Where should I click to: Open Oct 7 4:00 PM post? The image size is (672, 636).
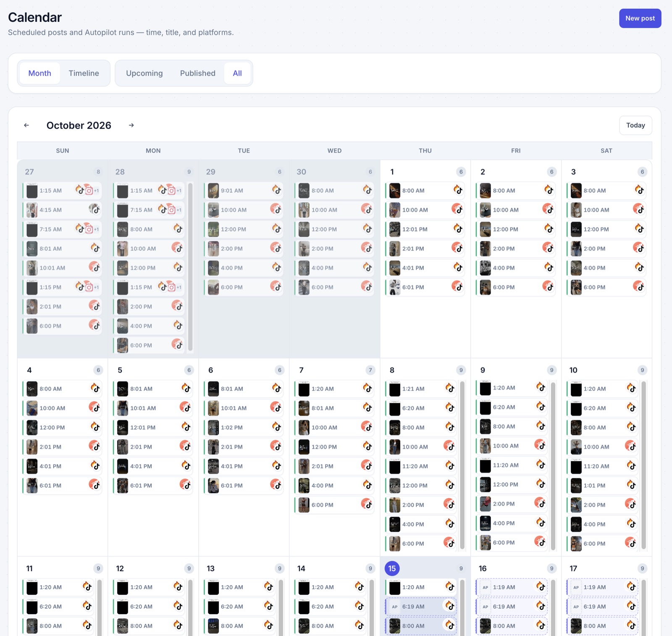(x=334, y=486)
